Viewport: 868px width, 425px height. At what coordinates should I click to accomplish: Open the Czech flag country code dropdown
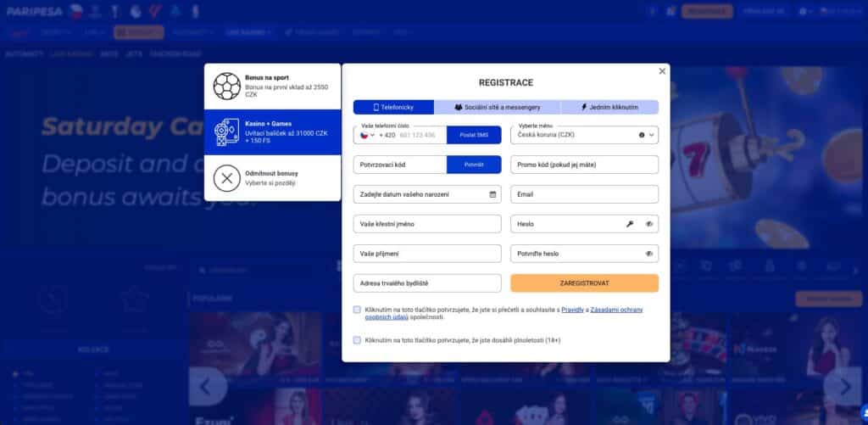(366, 135)
